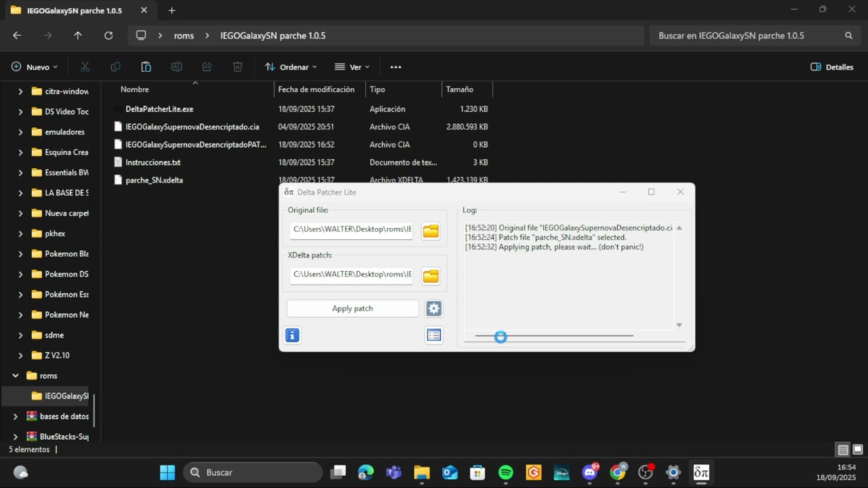Browse for the original file in Delta Patcher
The image size is (868, 488).
(431, 231)
